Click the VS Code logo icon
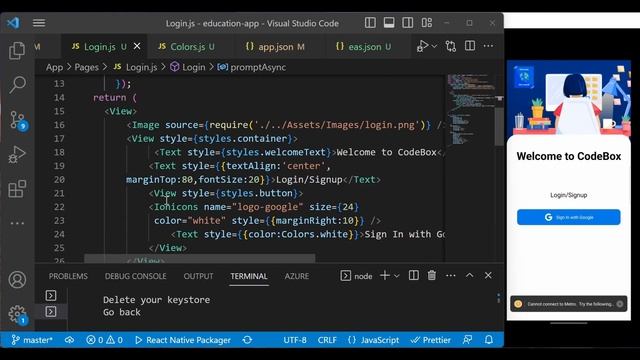This screenshot has height=360, width=640. tap(13, 22)
